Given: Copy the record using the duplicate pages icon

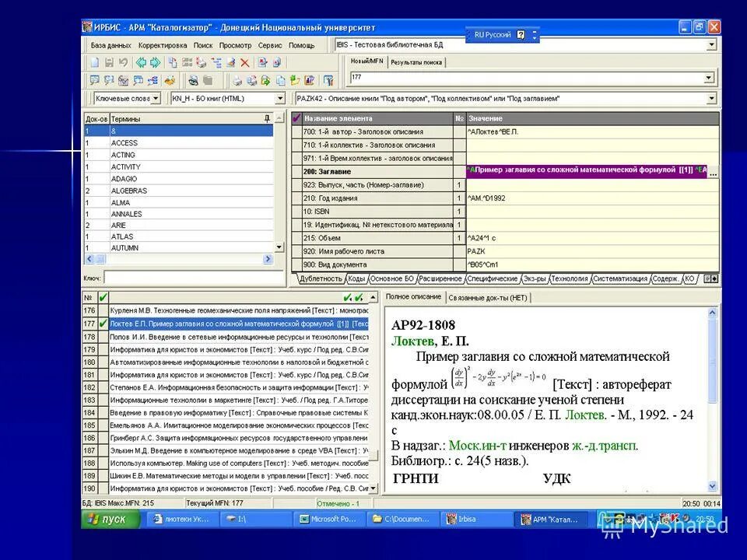Looking at the screenshot, I should [173, 62].
